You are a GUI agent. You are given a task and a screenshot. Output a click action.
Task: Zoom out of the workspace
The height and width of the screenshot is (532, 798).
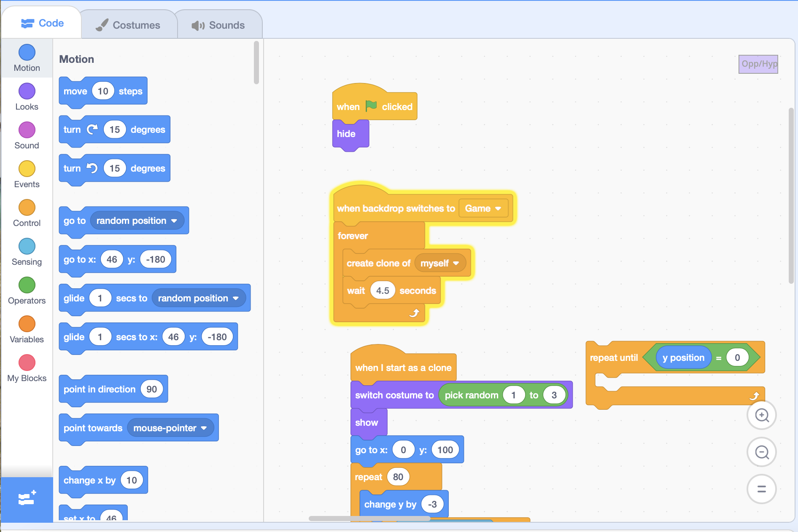click(x=762, y=452)
